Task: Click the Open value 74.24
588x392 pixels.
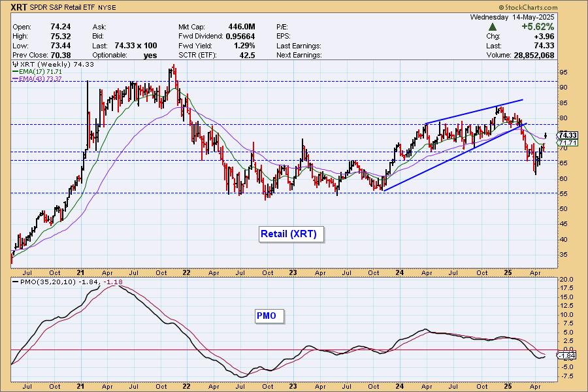Action: pyautogui.click(x=61, y=27)
